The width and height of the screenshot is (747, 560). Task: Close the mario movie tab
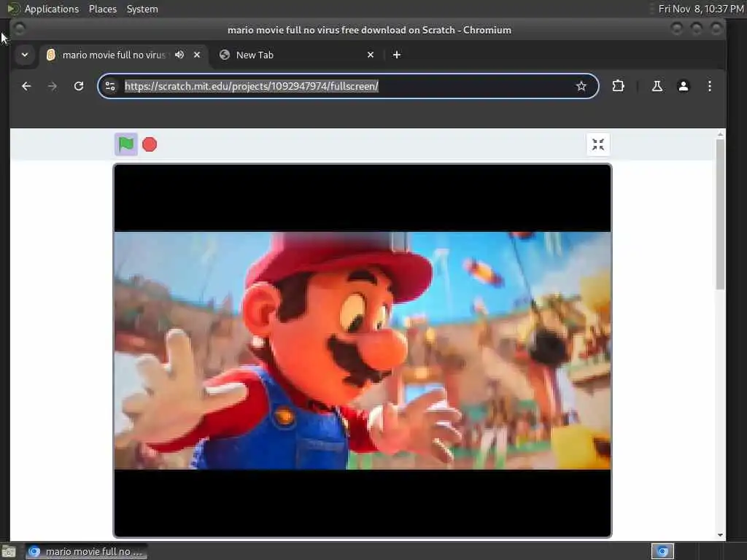click(197, 55)
